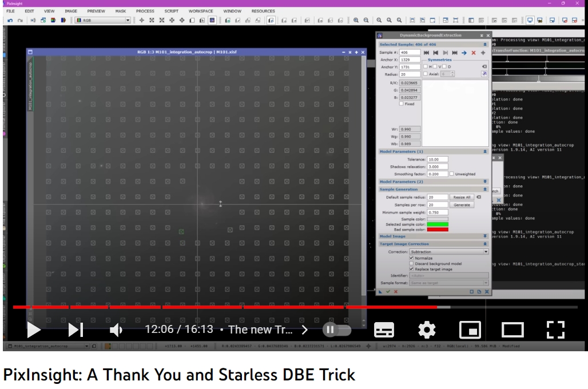Click the Selected sample color green swatch

438,224
